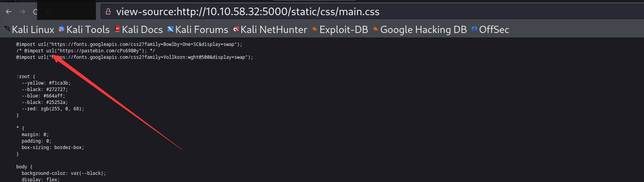
Task: Click the background-color: var(--black) line
Action: pos(64,173)
